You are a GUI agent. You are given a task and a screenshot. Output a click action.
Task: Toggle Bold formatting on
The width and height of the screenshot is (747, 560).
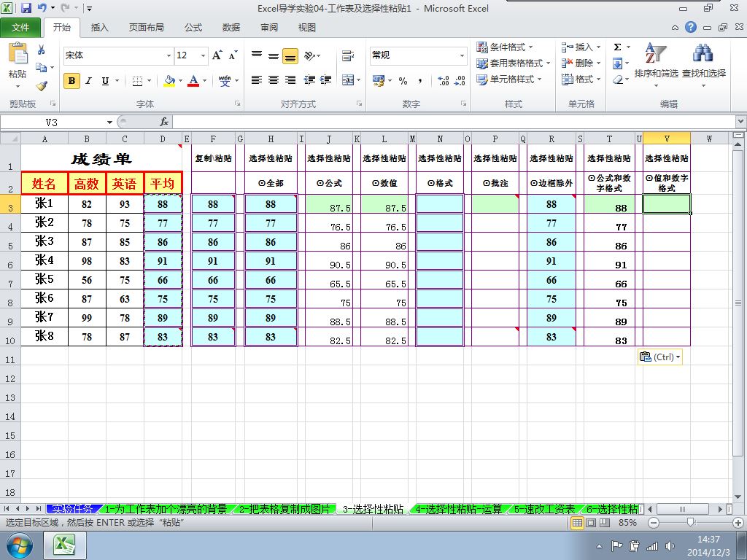(x=72, y=81)
